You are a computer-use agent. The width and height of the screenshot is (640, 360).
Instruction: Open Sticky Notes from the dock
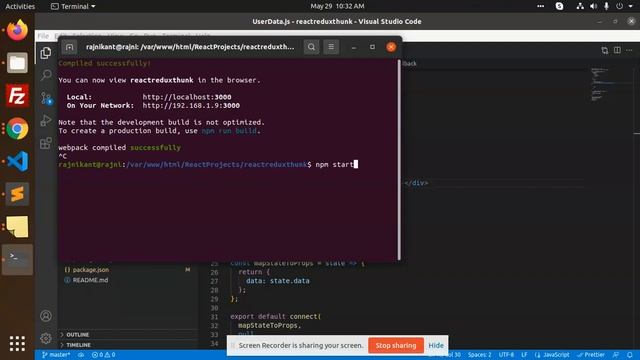[x=17, y=227]
